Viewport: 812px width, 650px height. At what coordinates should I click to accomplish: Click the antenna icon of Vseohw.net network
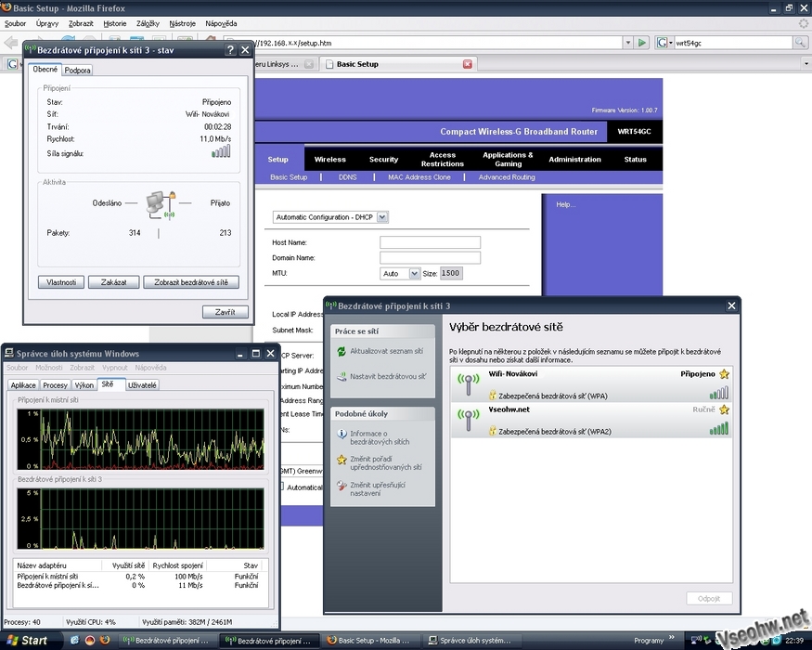point(468,421)
